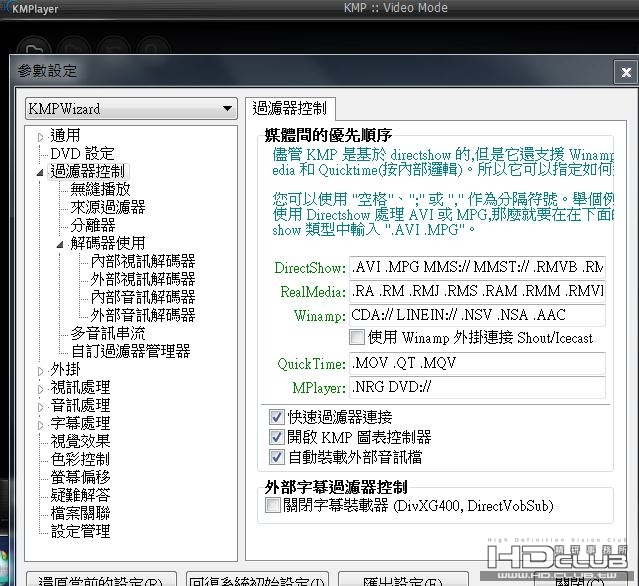This screenshot has width=639, height=586.
Task: Close the 參數設定 dialog with X
Action: tap(626, 73)
